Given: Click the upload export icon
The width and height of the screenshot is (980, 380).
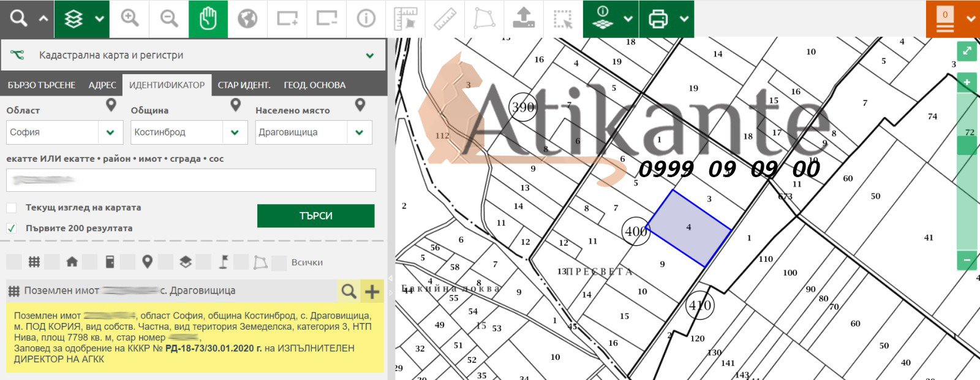Looking at the screenshot, I should (524, 19).
